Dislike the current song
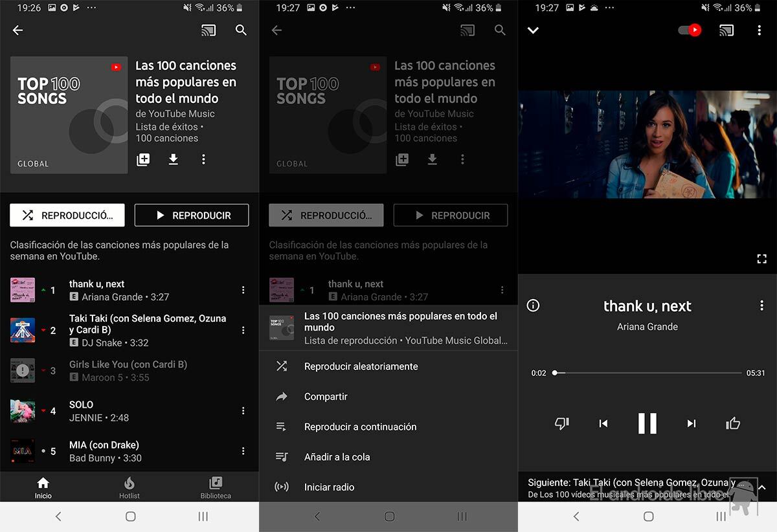 click(x=562, y=423)
